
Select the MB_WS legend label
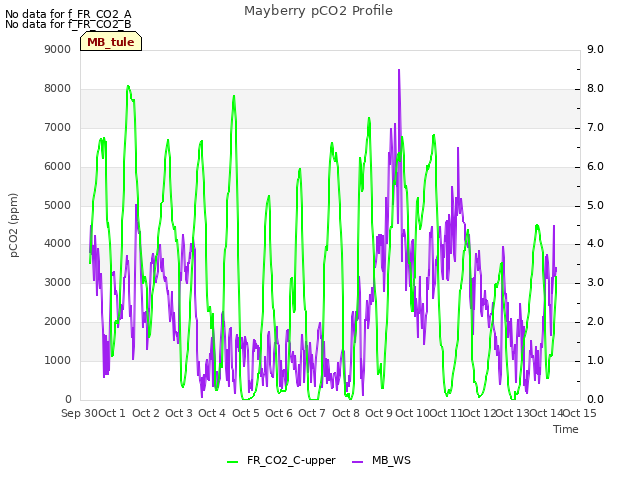tap(391, 461)
